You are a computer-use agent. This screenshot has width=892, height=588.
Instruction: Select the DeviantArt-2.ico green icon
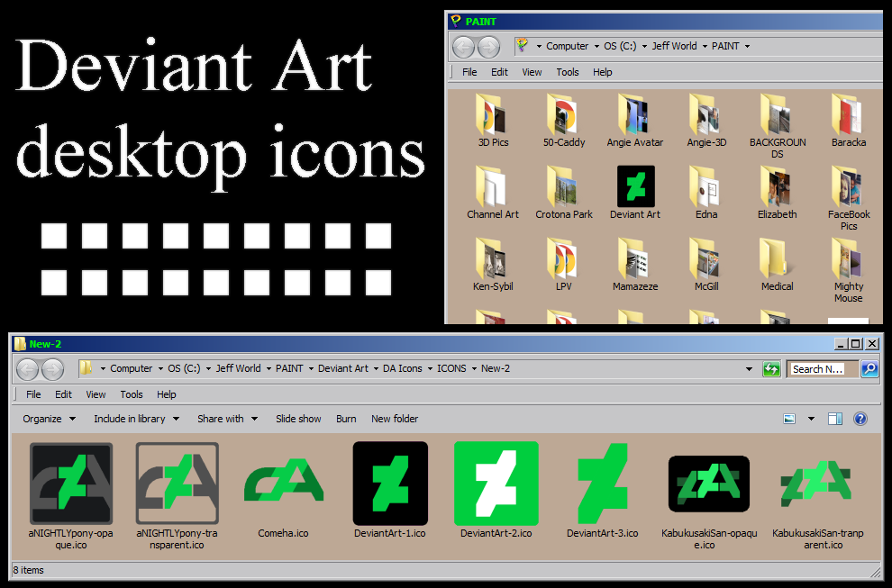point(496,484)
